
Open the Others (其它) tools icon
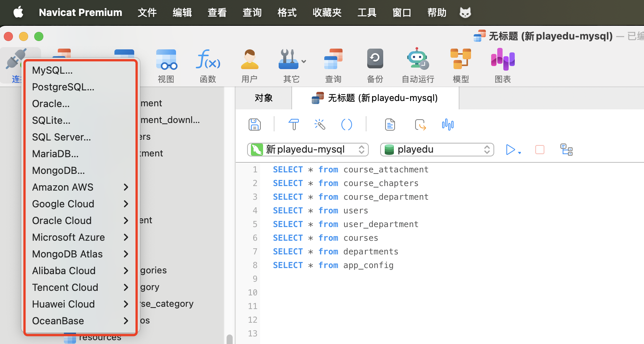[288, 60]
